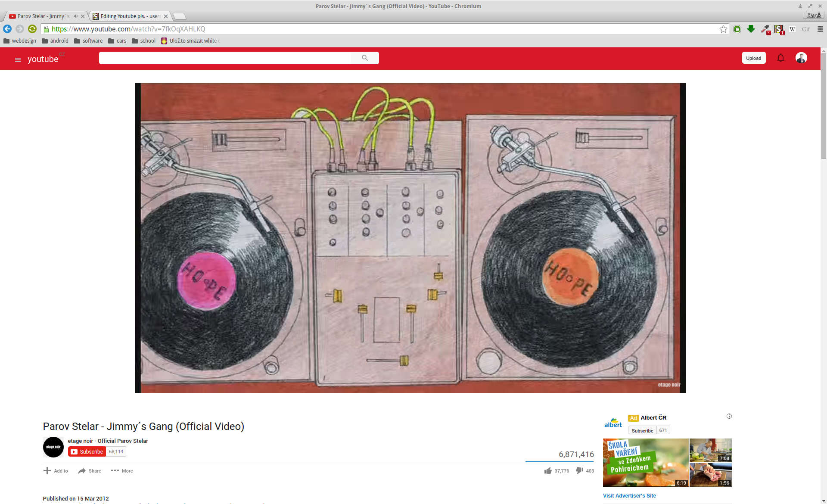This screenshot has width=827, height=504.
Task: Open the android bookmarks folder
Action: pos(55,41)
